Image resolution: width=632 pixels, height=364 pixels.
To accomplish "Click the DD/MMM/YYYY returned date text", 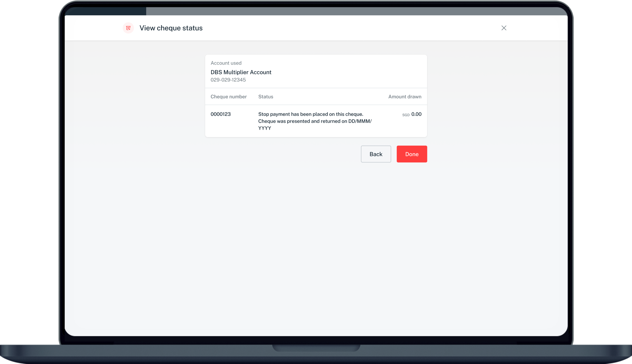I will (x=360, y=121).
